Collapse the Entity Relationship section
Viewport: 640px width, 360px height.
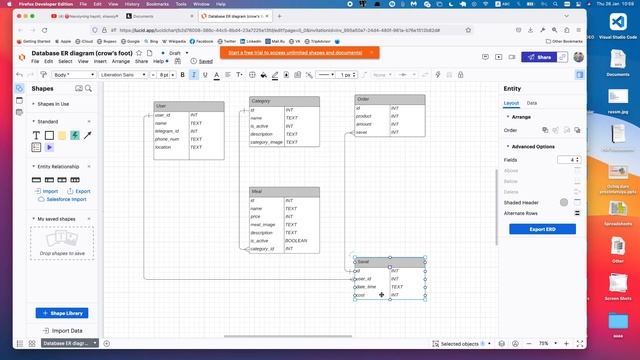[x=33, y=167]
